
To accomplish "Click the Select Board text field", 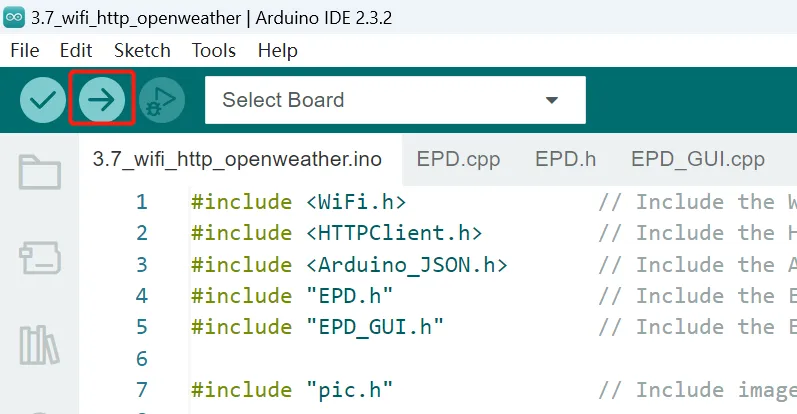I will (x=395, y=100).
